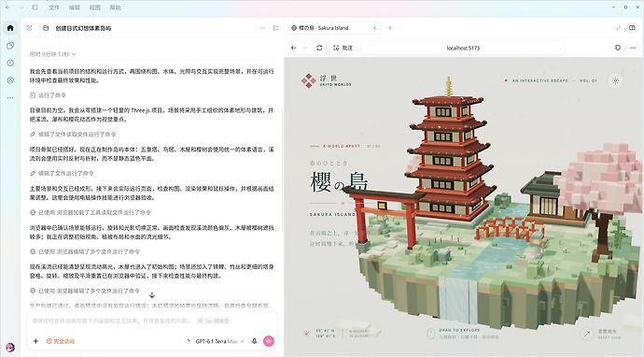
Task: Click the 完全访问 access mode selector
Action: click(61, 341)
